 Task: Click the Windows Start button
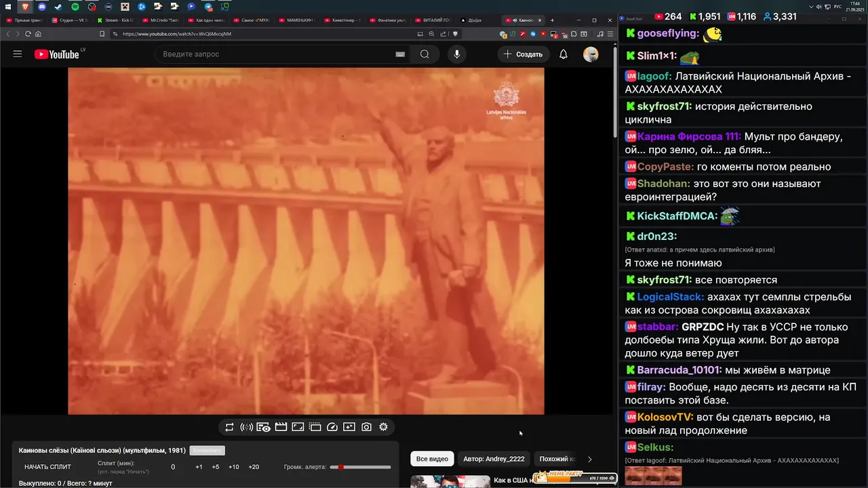(7, 7)
